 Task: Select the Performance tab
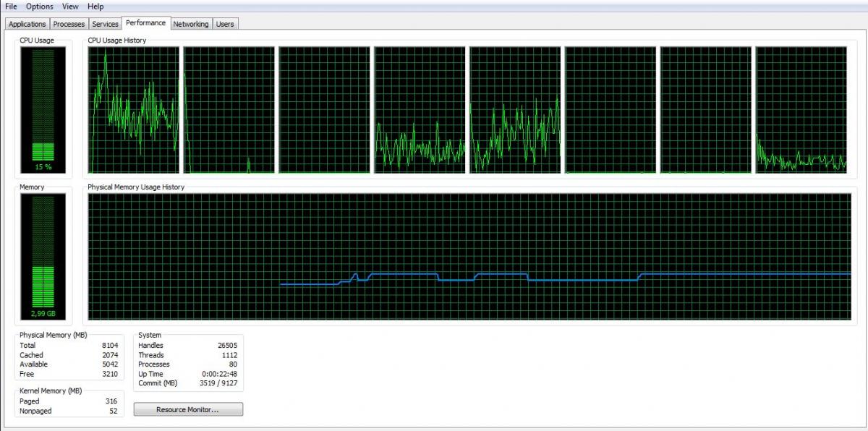(x=146, y=23)
